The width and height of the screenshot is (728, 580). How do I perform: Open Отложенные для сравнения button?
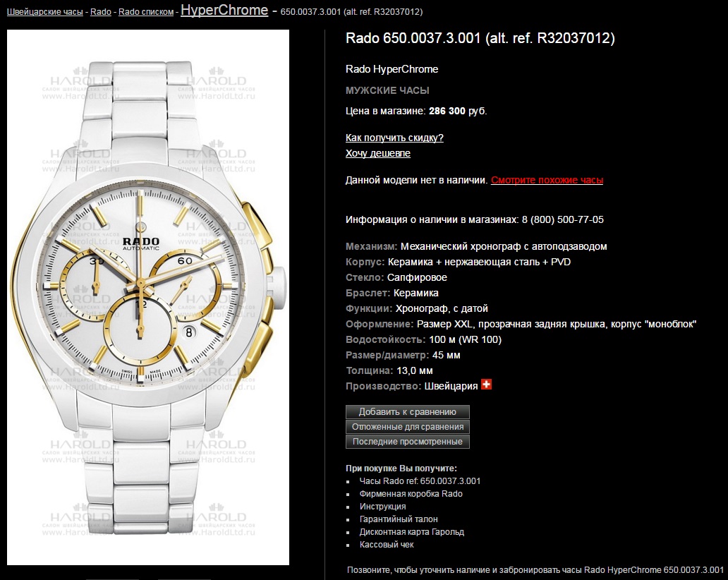[x=408, y=427]
